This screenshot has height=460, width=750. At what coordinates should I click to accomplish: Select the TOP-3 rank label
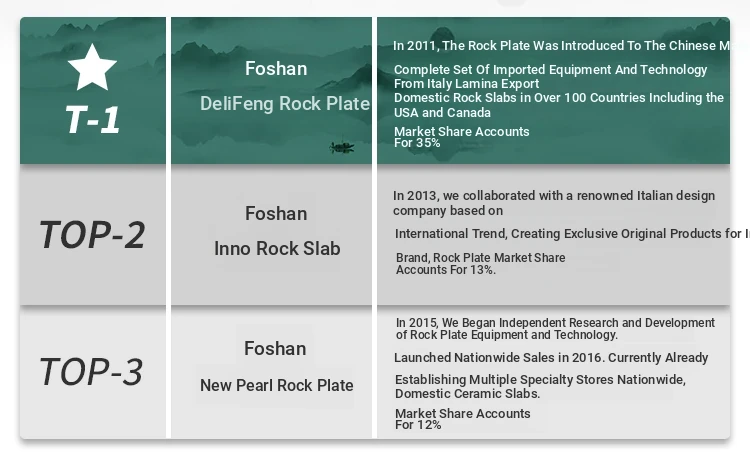[x=91, y=372]
